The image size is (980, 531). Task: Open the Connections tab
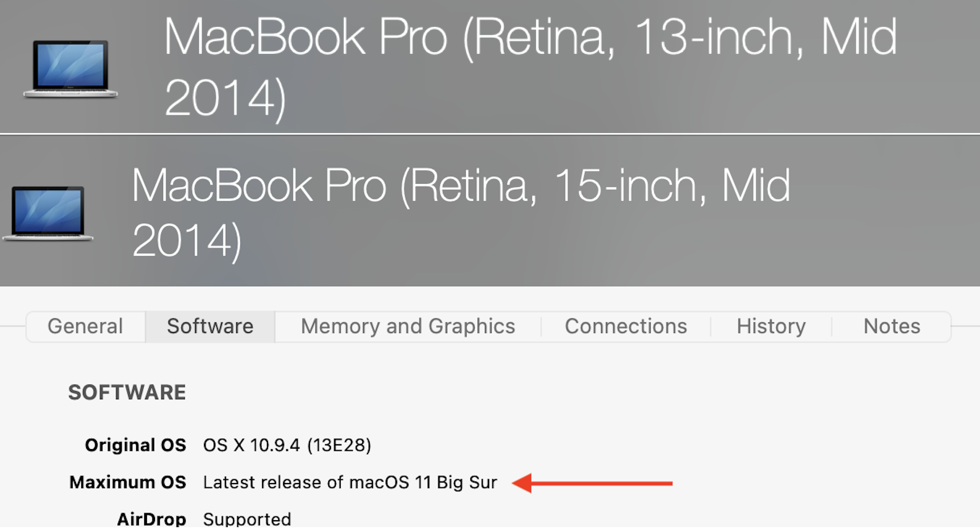coord(625,326)
